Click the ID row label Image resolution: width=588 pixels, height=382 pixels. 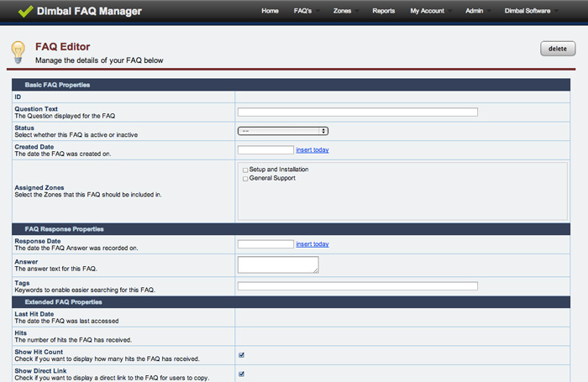18,97
